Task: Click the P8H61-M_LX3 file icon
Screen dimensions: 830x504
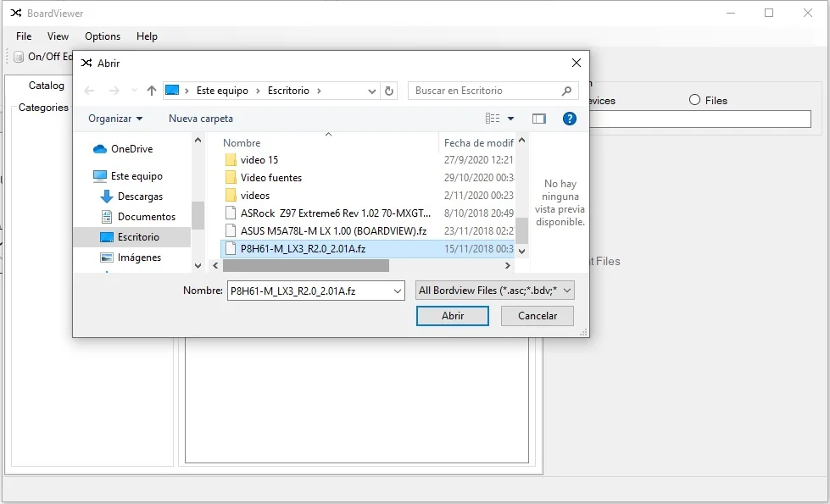Action: point(231,248)
